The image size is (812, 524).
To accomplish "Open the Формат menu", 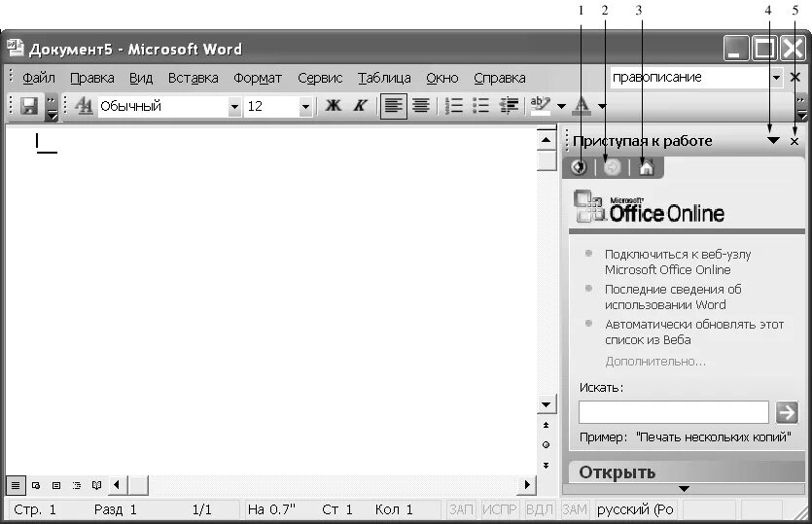I will [258, 78].
